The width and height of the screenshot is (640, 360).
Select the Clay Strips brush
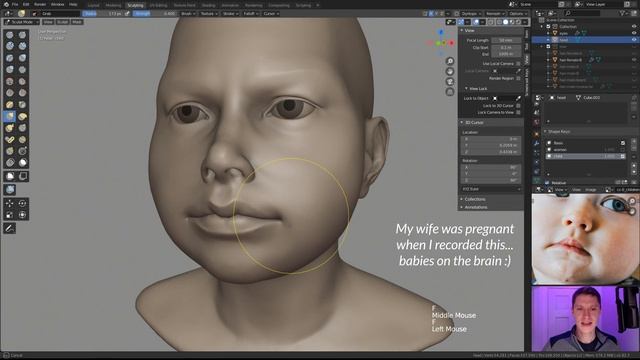[22, 46]
